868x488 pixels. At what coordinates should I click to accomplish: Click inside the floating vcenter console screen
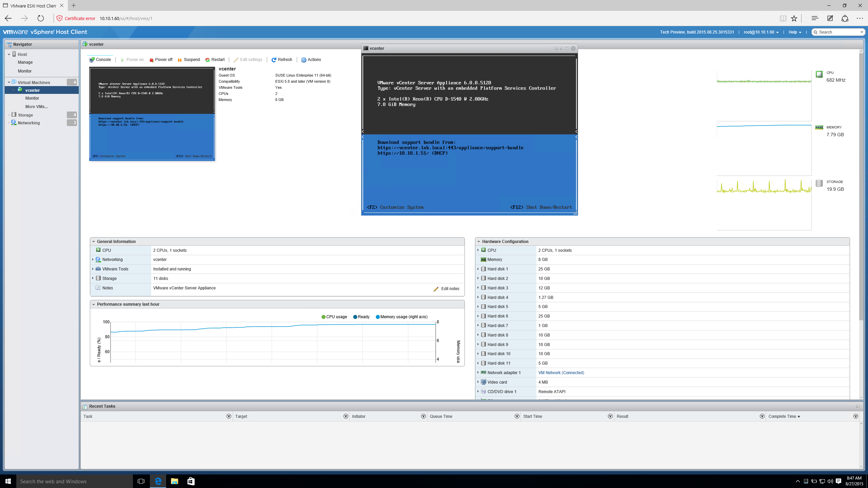click(470, 135)
